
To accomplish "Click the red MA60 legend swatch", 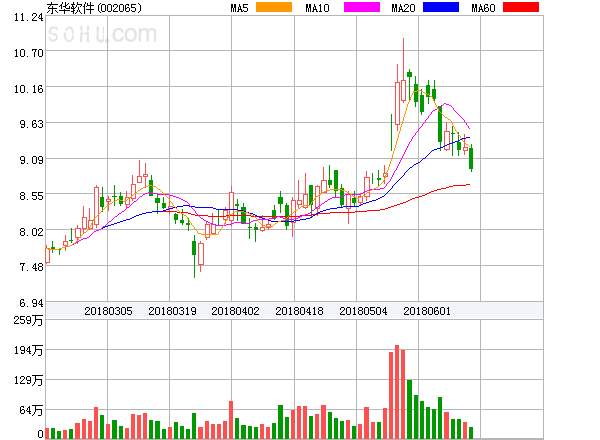I will 521,7.
